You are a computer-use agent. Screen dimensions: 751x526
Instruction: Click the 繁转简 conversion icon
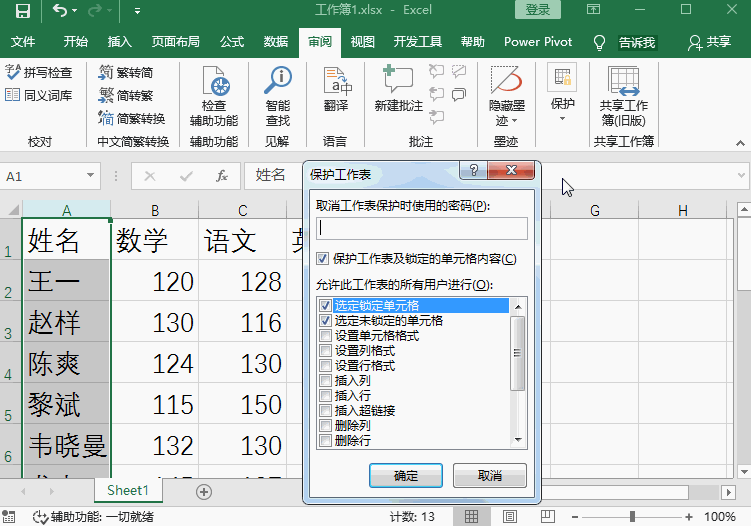click(x=107, y=73)
